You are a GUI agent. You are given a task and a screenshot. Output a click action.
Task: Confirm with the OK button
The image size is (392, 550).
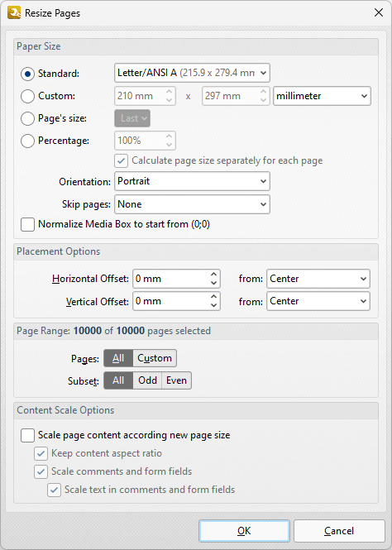(244, 531)
